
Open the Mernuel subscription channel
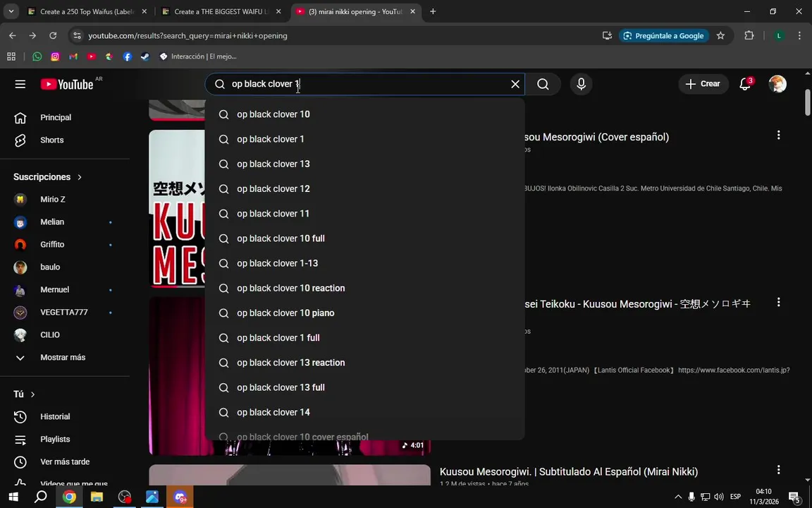[x=65, y=290]
